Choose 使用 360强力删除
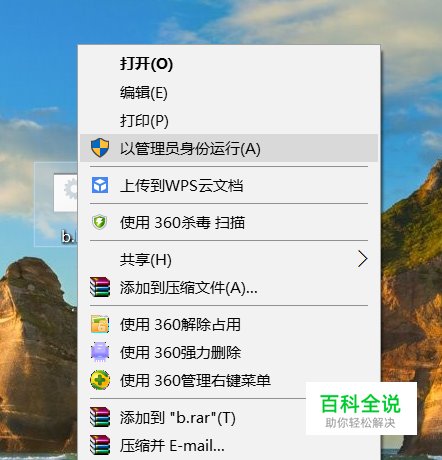Screen dimensions: 442x460 pos(229,352)
